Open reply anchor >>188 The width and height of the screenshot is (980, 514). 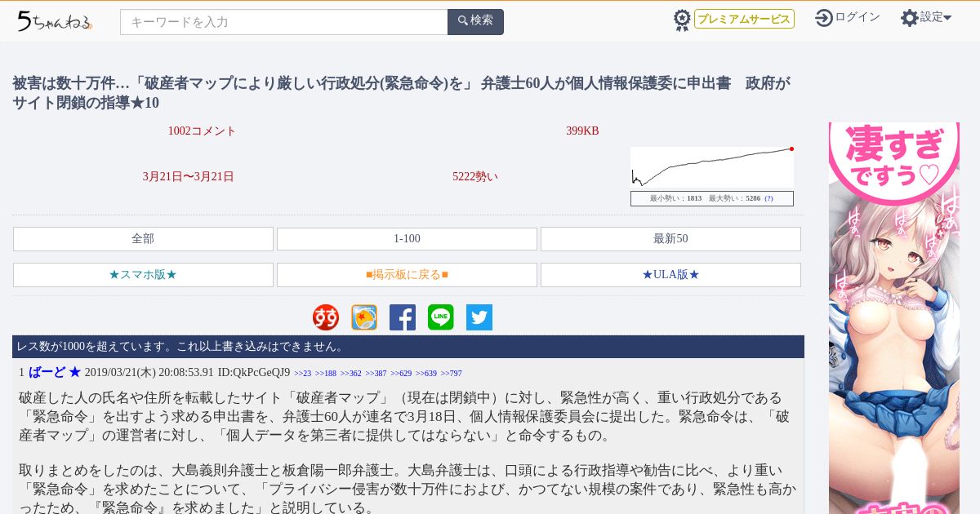326,374
